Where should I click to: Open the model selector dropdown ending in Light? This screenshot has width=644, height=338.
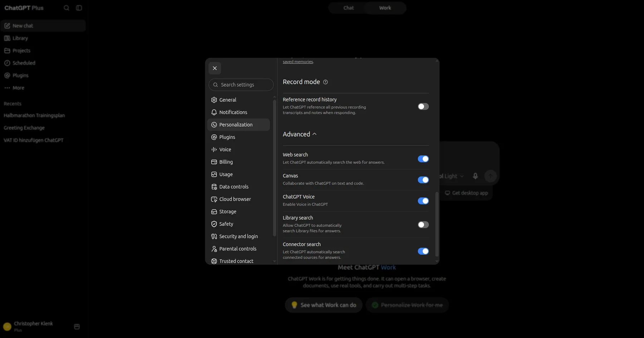[452, 176]
